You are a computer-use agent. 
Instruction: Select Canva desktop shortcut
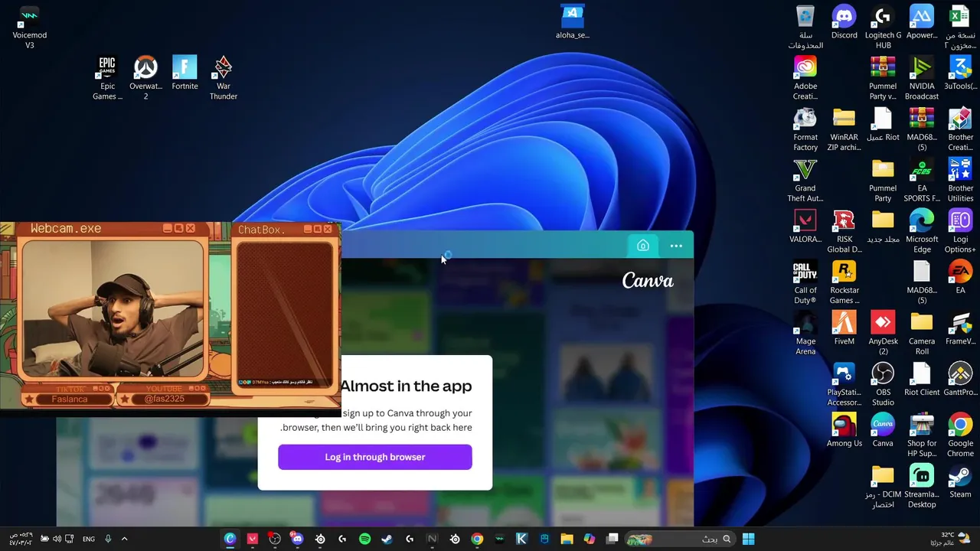[x=883, y=430]
